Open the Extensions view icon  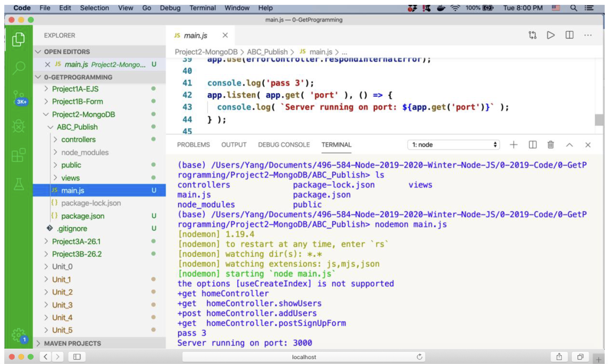[19, 155]
